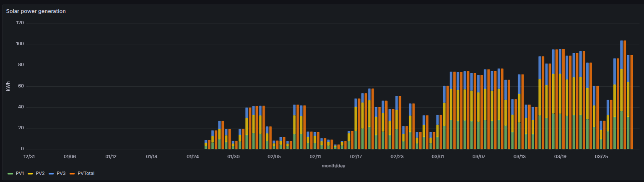Click the month/day x-axis title
The width and height of the screenshot is (644, 182).
point(333,166)
